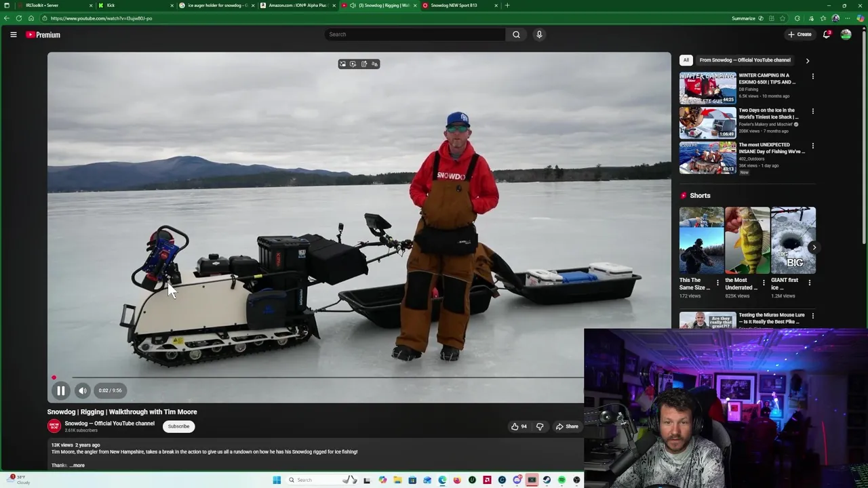
Task: Click the YouTube search magnifier button
Action: 516,35
